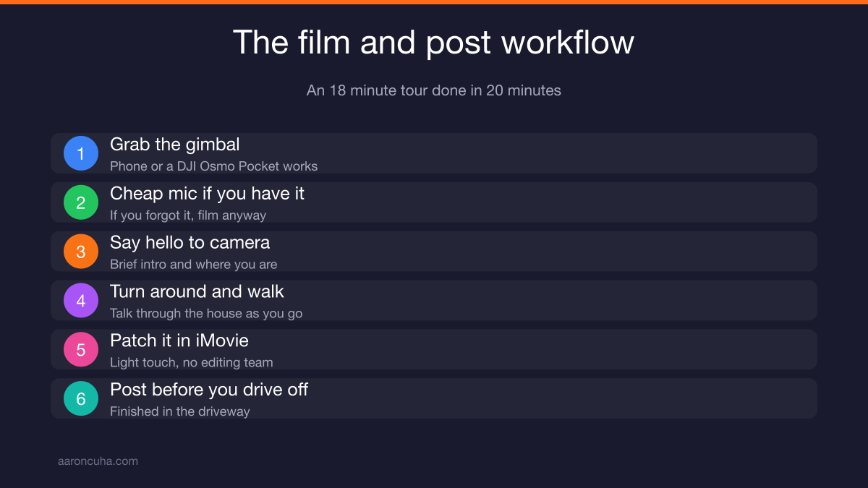Select 'Post before you drive off' title
Image resolution: width=868 pixels, height=488 pixels.
pos(209,390)
